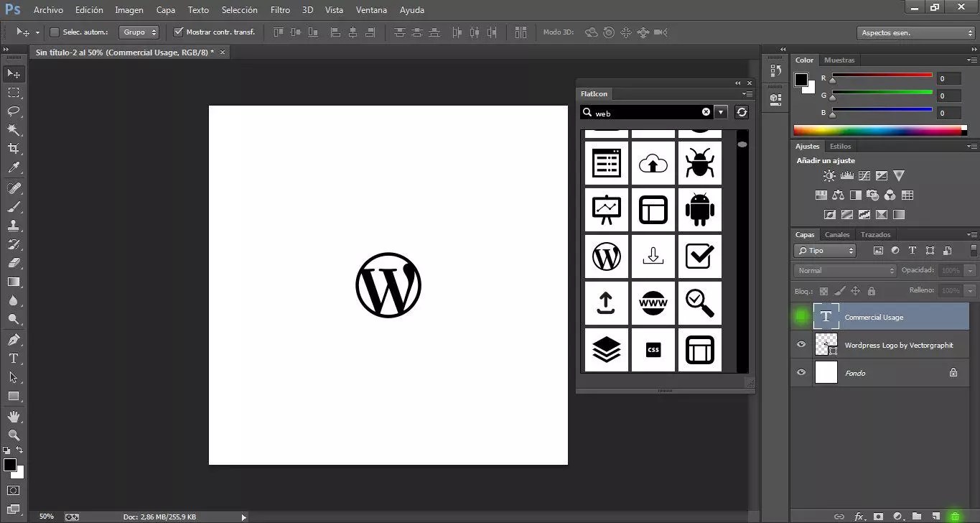Open the Capa menu
This screenshot has height=523, width=980.
[x=166, y=10]
